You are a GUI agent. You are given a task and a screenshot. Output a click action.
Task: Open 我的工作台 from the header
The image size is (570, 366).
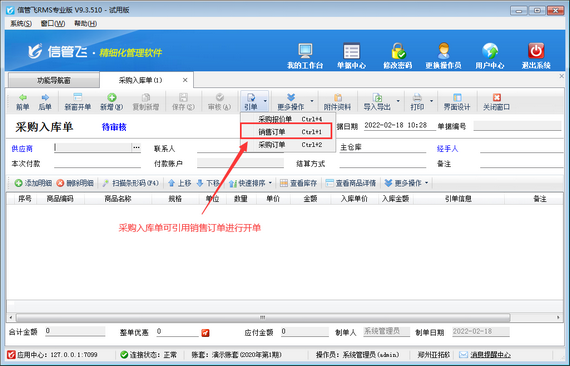(305, 56)
